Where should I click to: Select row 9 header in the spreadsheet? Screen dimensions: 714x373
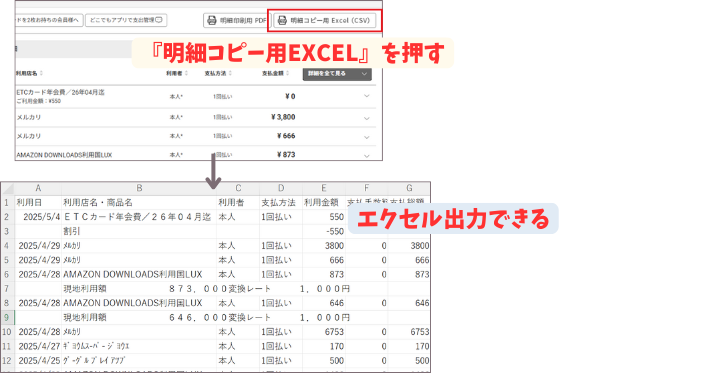point(7,317)
